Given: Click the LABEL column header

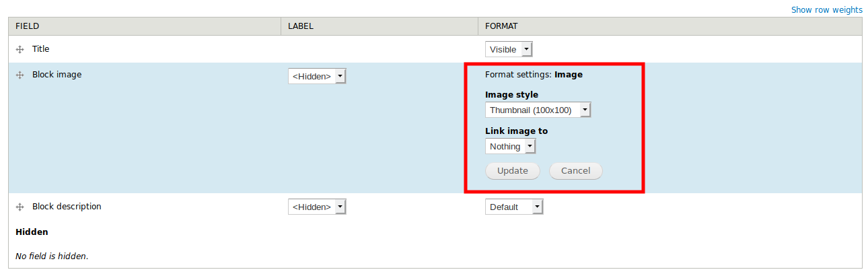Looking at the screenshot, I should pos(301,26).
